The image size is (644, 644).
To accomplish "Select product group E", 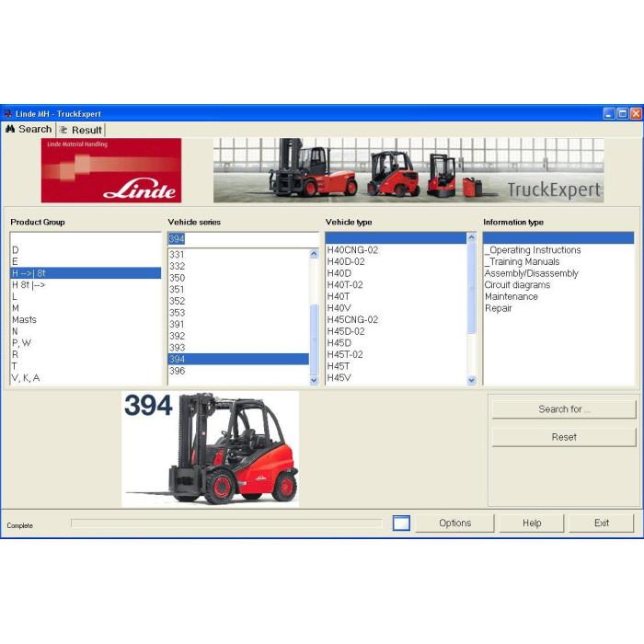I will click(86, 261).
